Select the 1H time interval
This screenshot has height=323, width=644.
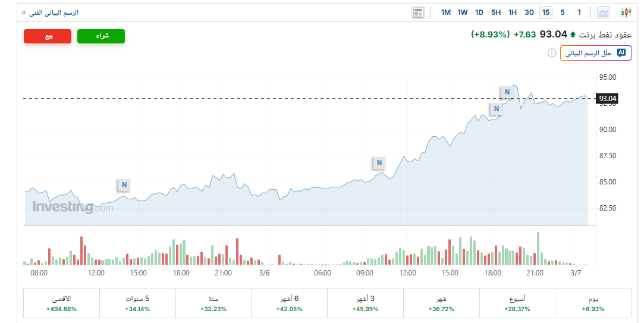tap(513, 12)
